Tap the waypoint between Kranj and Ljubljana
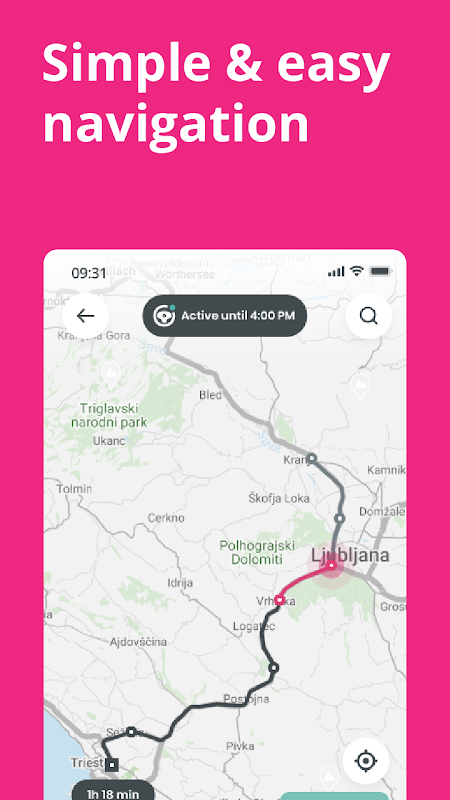 click(339, 518)
